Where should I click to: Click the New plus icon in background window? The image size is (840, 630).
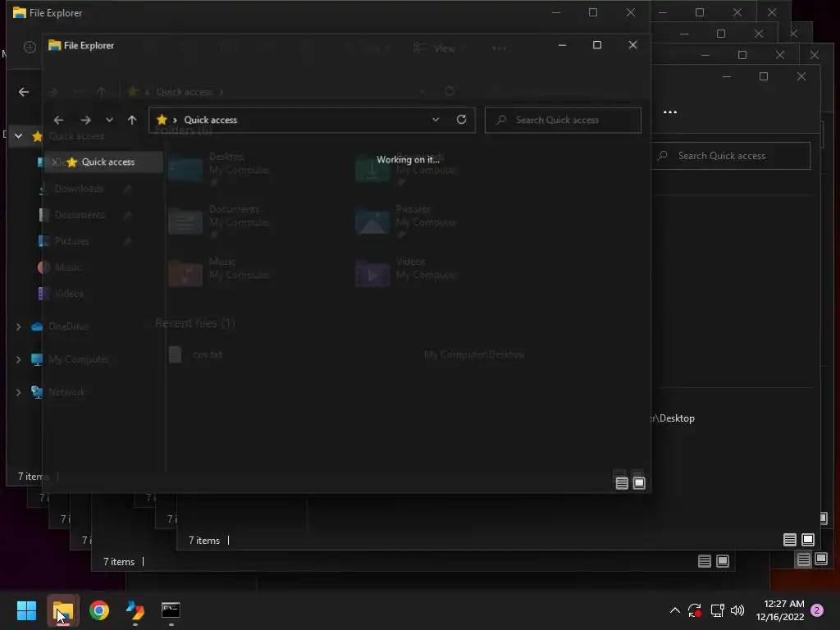click(x=30, y=47)
